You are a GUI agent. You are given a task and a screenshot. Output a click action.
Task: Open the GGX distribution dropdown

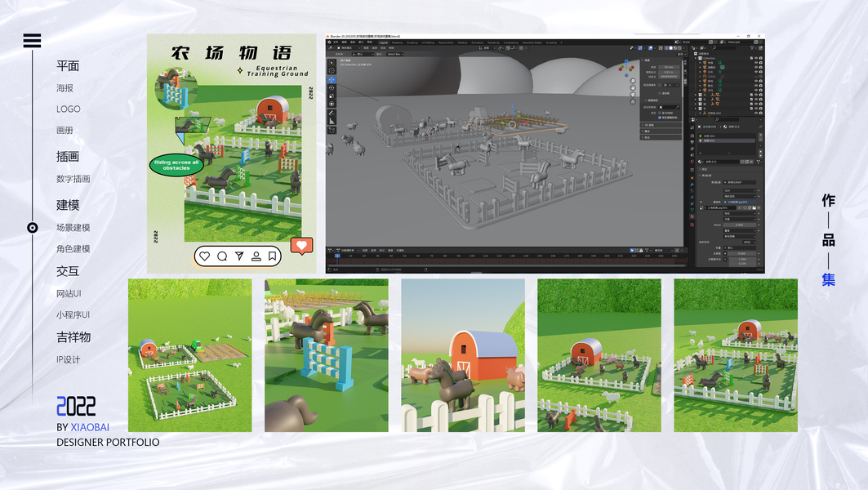pyautogui.click(x=740, y=190)
